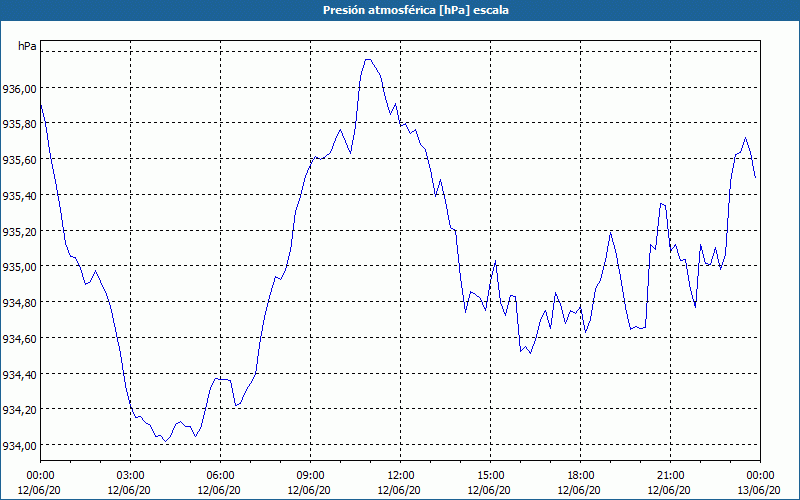Select the 935,20 y-axis value
The height and width of the screenshot is (500, 800).
pos(19,231)
